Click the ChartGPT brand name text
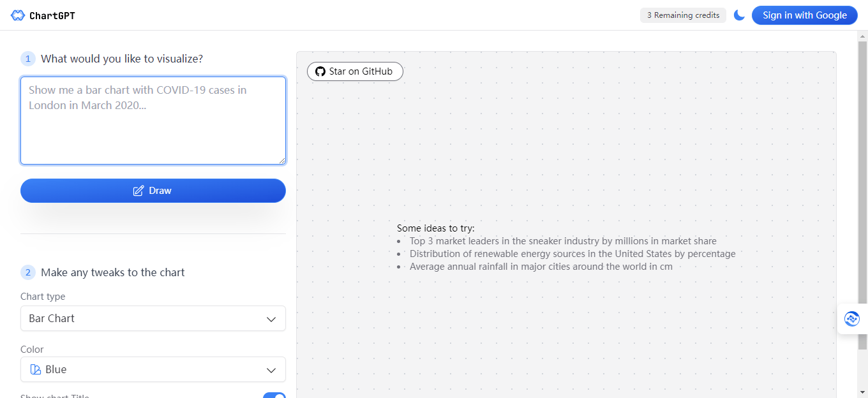This screenshot has width=868, height=398. coord(52,15)
